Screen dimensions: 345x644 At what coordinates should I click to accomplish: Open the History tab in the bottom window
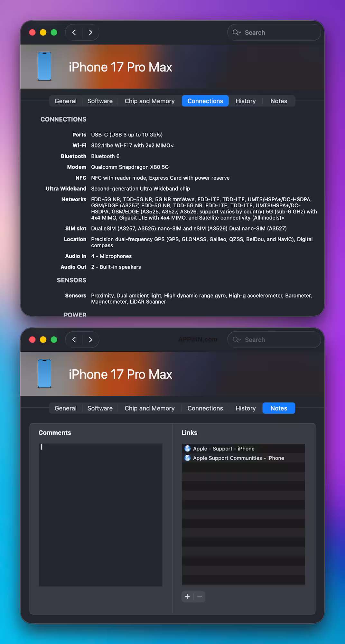246,408
